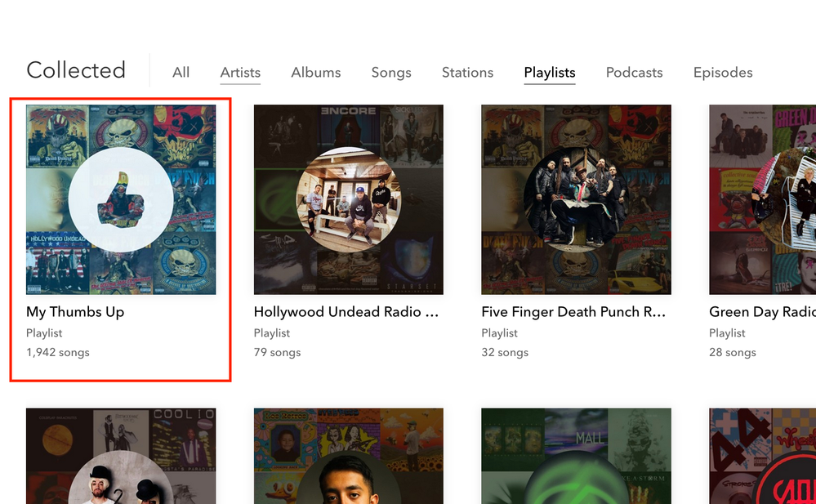Switch to the All tab
Image resolution: width=816 pixels, height=504 pixels.
[x=181, y=73]
